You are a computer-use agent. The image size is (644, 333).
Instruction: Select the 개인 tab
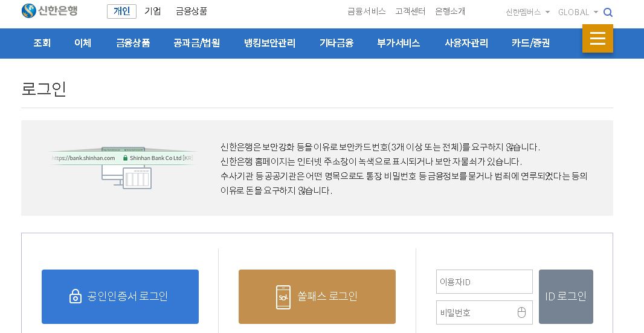click(121, 11)
